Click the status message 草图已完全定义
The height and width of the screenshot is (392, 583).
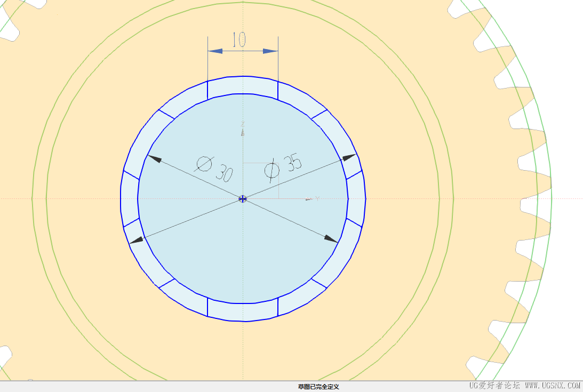(318, 387)
